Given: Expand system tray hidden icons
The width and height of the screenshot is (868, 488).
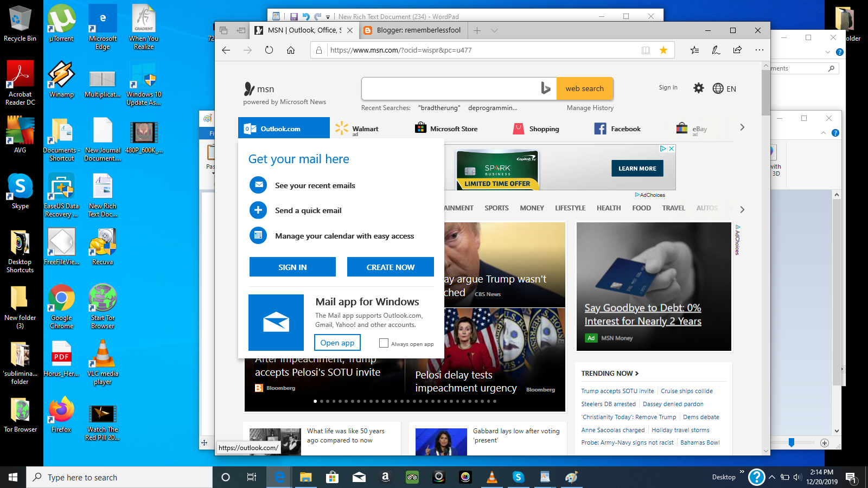Looking at the screenshot, I should click(x=771, y=477).
